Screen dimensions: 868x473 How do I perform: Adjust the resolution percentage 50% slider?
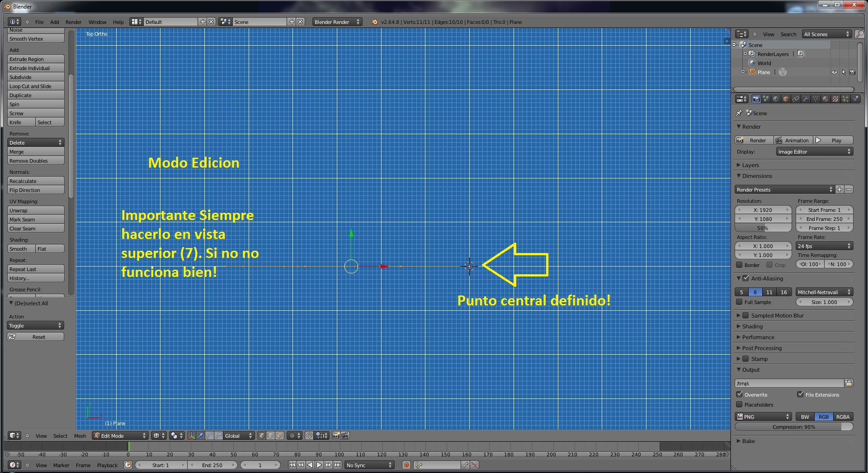point(763,228)
